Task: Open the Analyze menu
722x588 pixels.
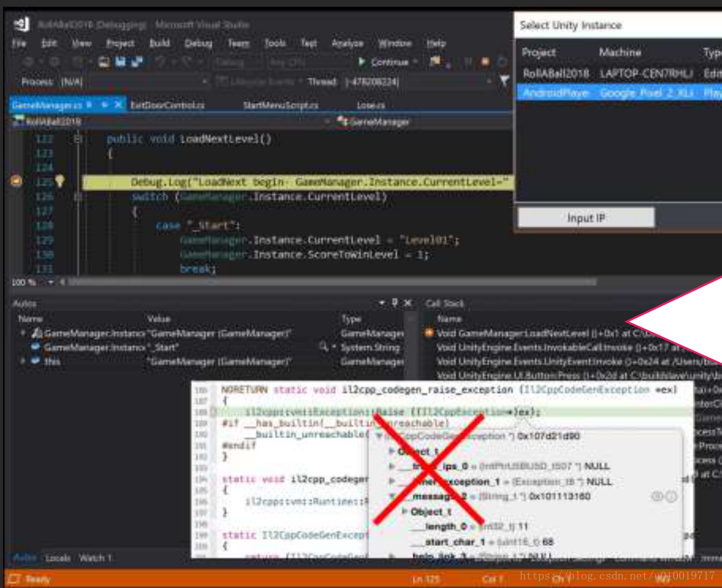Action: 347,43
